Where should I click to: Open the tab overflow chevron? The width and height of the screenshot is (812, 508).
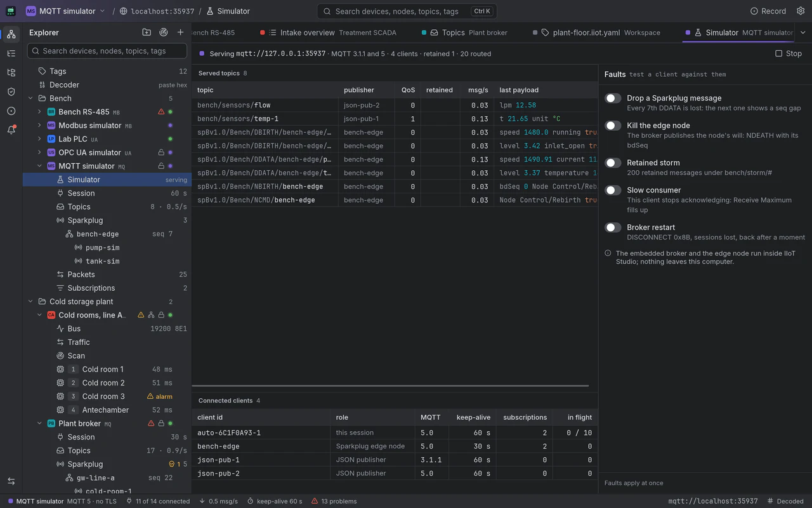tap(803, 32)
